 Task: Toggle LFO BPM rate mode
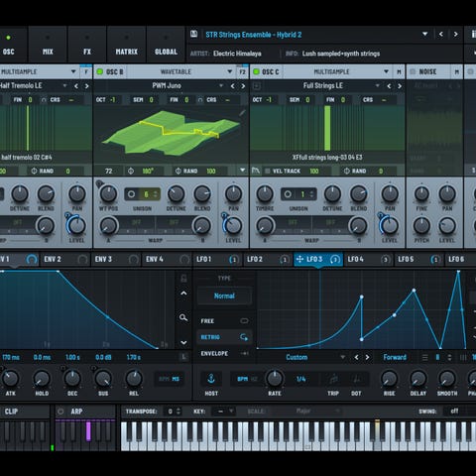(242, 379)
